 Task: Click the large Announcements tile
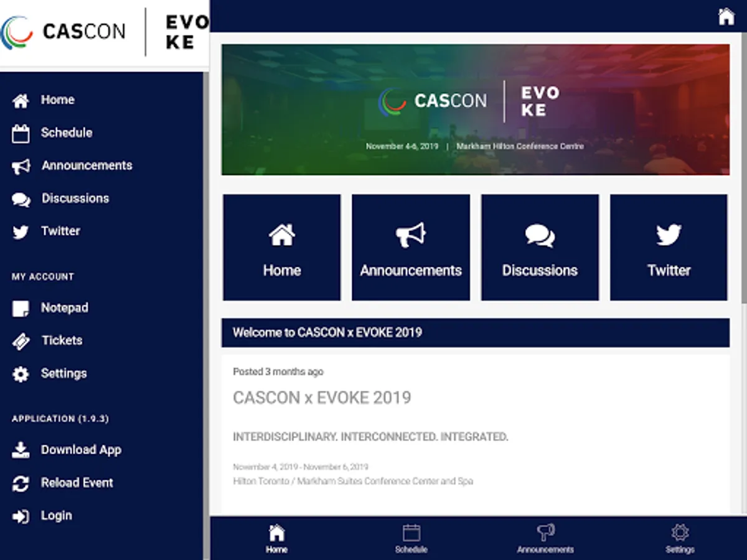click(x=411, y=248)
